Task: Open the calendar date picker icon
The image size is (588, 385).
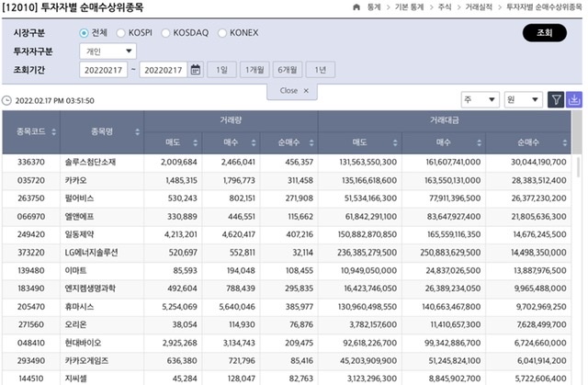Action: (196, 70)
